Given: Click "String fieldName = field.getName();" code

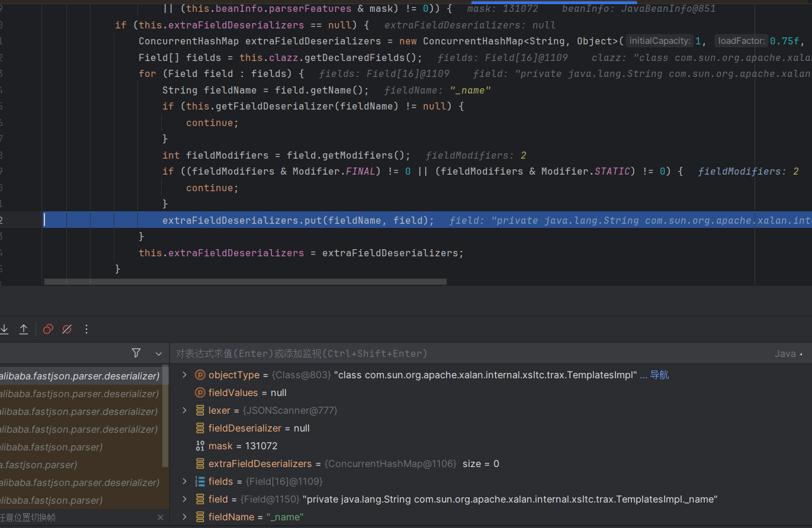Looking at the screenshot, I should [x=265, y=90].
